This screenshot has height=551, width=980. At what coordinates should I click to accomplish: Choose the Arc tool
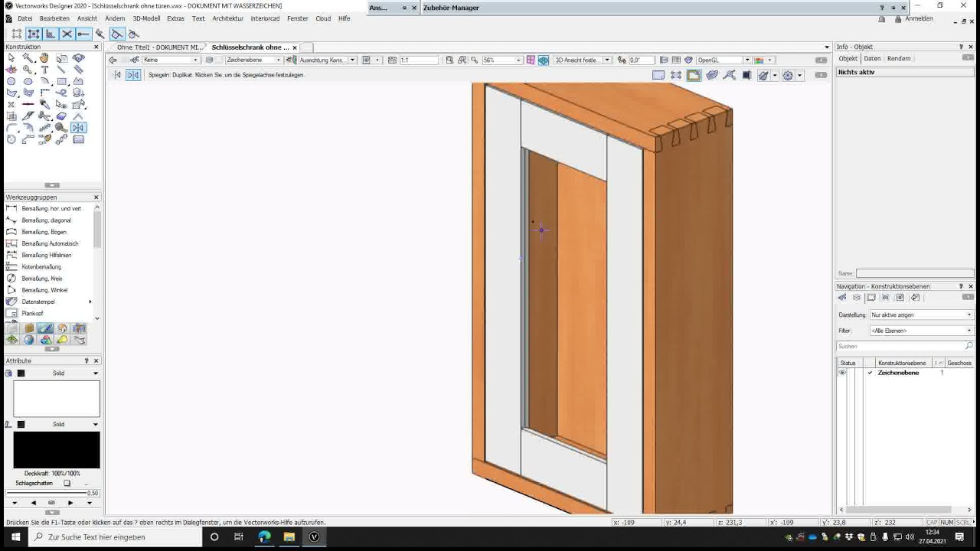44,81
